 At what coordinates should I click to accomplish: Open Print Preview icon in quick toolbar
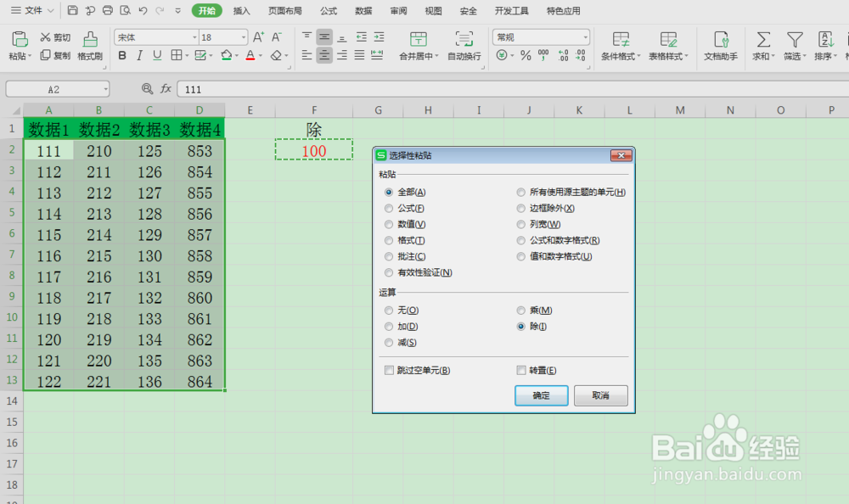125,10
